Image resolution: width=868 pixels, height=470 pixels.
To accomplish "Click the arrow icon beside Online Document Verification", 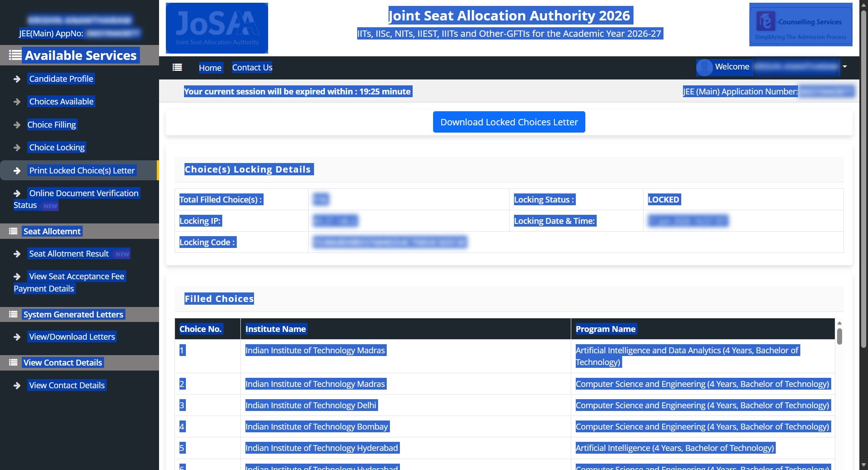I will [x=17, y=193].
